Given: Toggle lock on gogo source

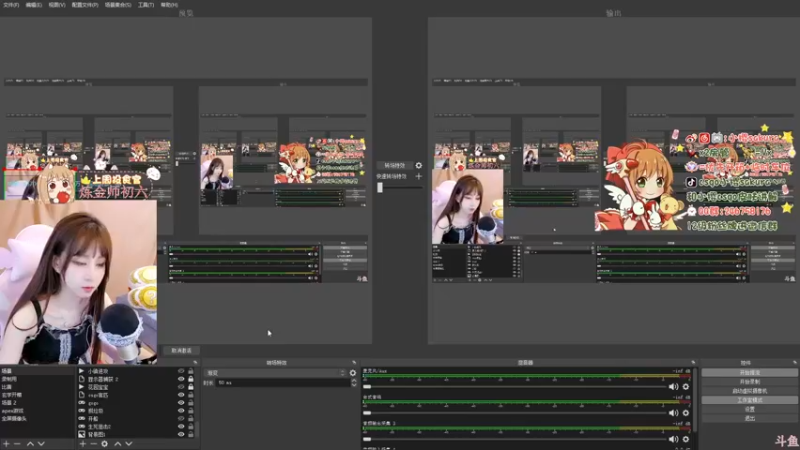Looking at the screenshot, I should 191,403.
